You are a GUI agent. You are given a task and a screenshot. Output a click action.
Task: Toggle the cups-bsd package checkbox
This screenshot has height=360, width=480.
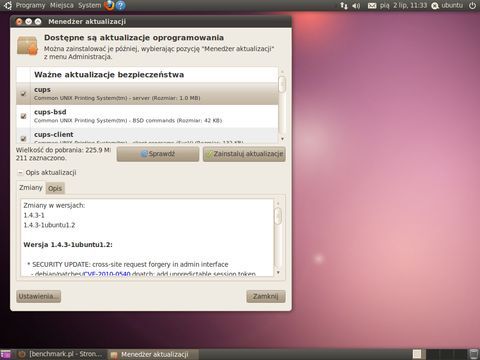pyautogui.click(x=23, y=116)
